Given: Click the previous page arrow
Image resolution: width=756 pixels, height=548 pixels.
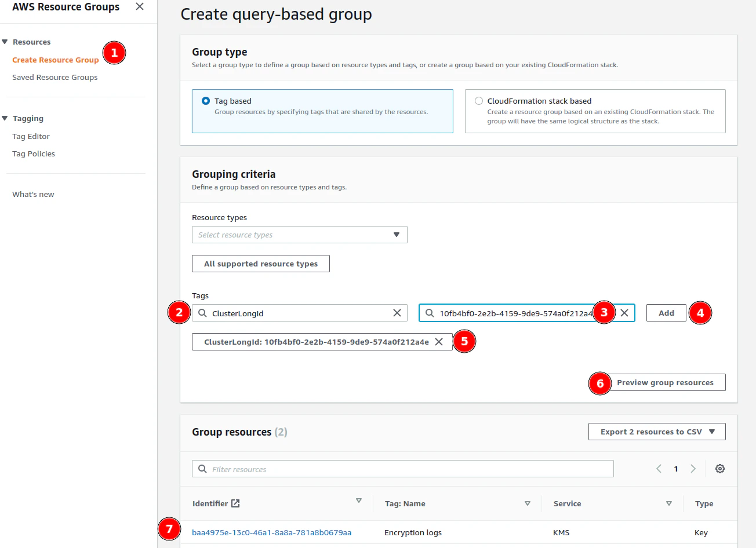Looking at the screenshot, I should (659, 469).
